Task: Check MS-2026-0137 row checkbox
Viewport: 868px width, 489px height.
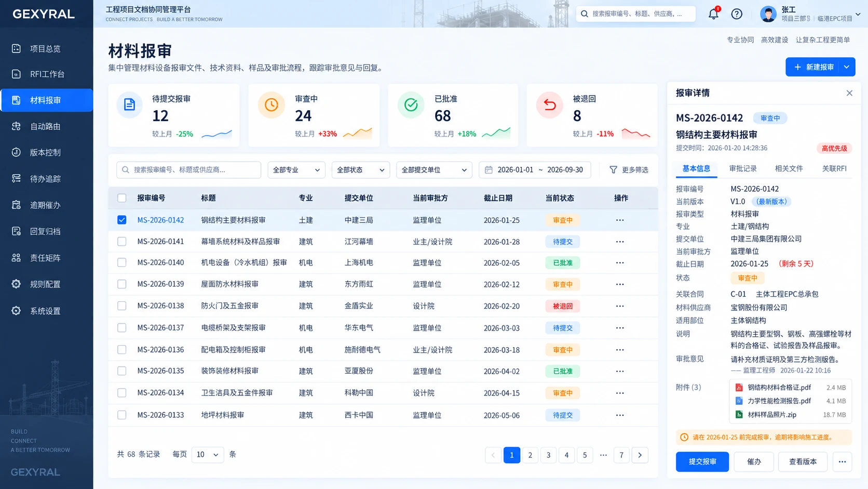Action: (121, 328)
